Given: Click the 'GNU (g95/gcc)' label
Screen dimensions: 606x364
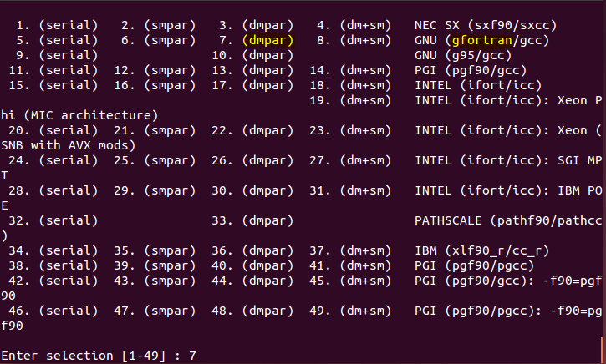Looking at the screenshot, I should tap(463, 56).
